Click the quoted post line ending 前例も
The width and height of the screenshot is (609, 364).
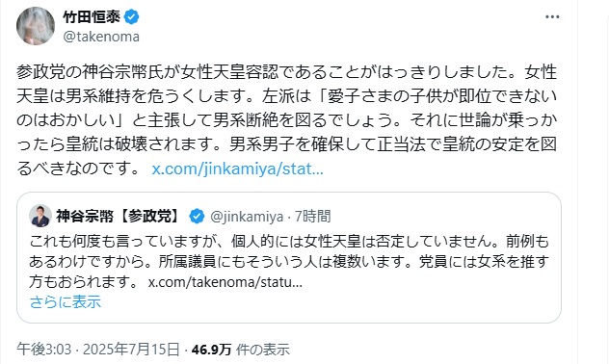[289, 242]
